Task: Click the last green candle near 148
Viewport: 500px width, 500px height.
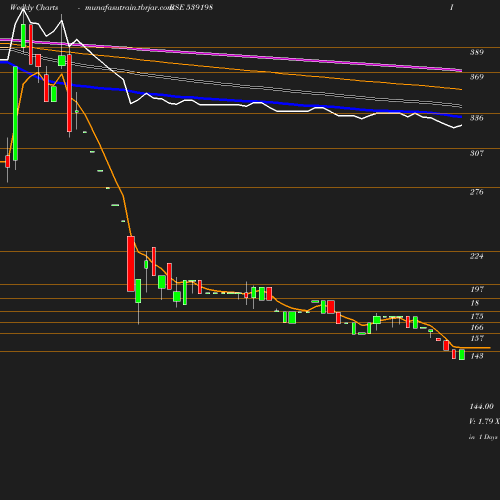Action: (462, 355)
